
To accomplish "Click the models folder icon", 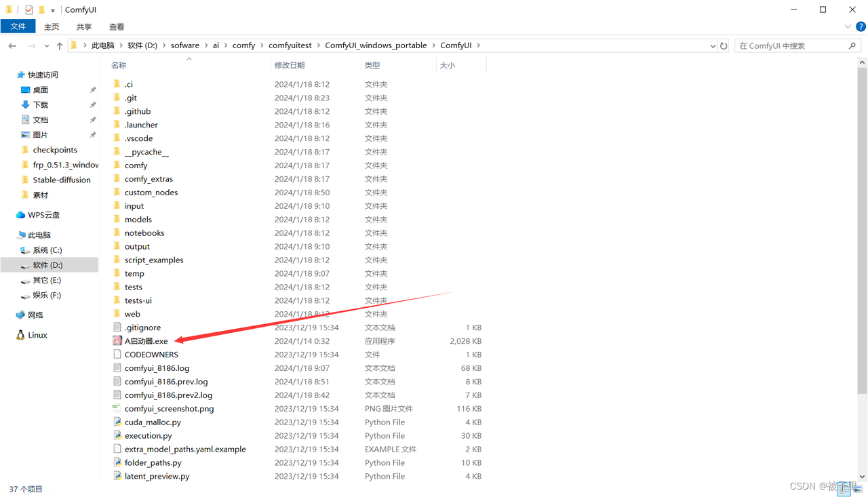I will [x=117, y=220].
